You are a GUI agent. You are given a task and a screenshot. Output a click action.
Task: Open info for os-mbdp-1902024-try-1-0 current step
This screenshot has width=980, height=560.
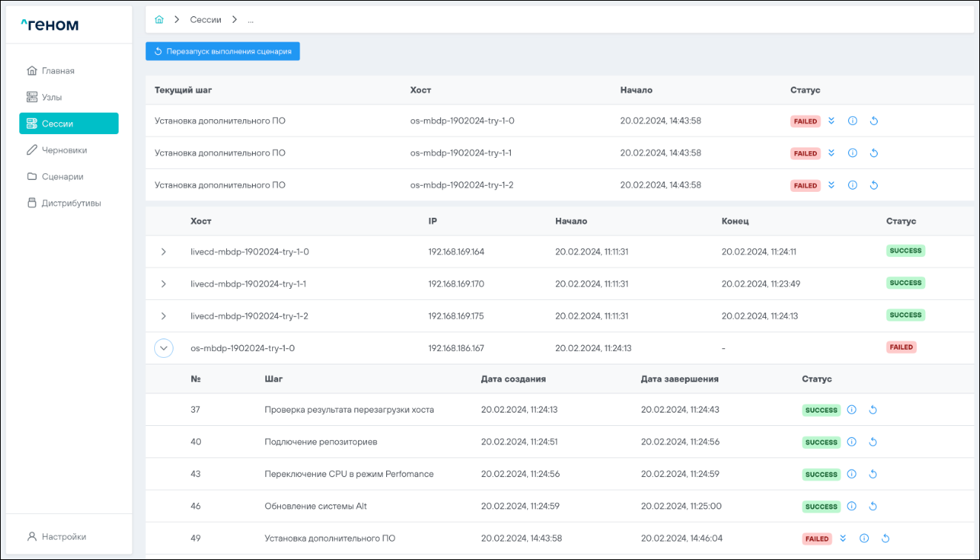852,121
